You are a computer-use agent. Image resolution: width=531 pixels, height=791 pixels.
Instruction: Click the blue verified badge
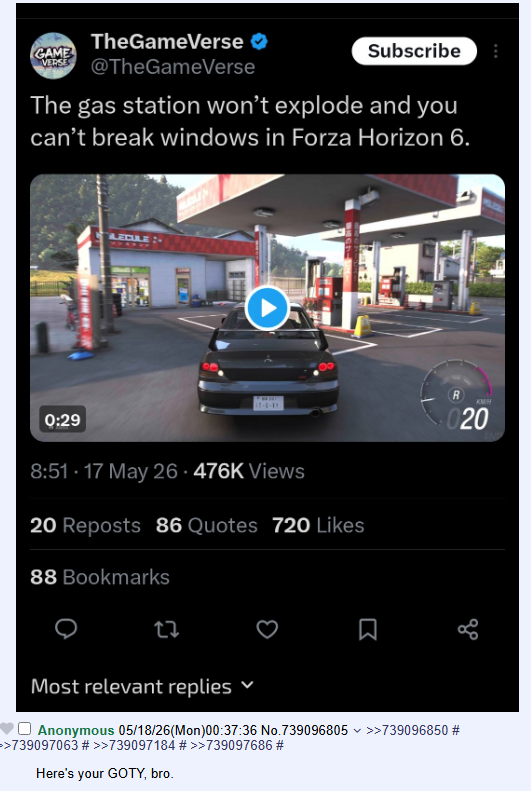259,41
